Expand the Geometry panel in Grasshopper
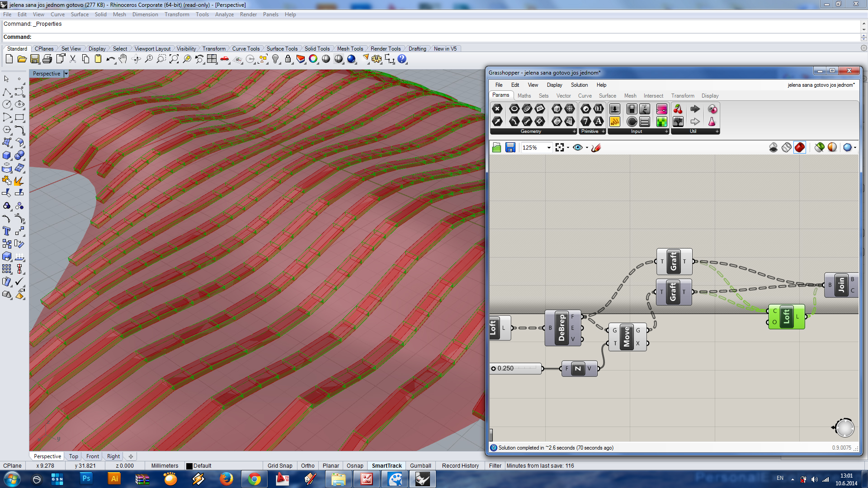Screen dimensions: 868x488 tap(574, 131)
